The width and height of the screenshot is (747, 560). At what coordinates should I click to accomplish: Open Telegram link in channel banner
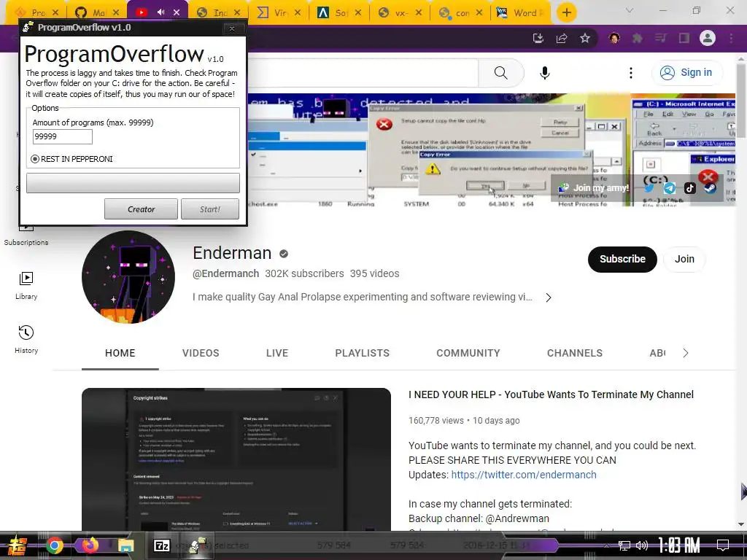(670, 188)
